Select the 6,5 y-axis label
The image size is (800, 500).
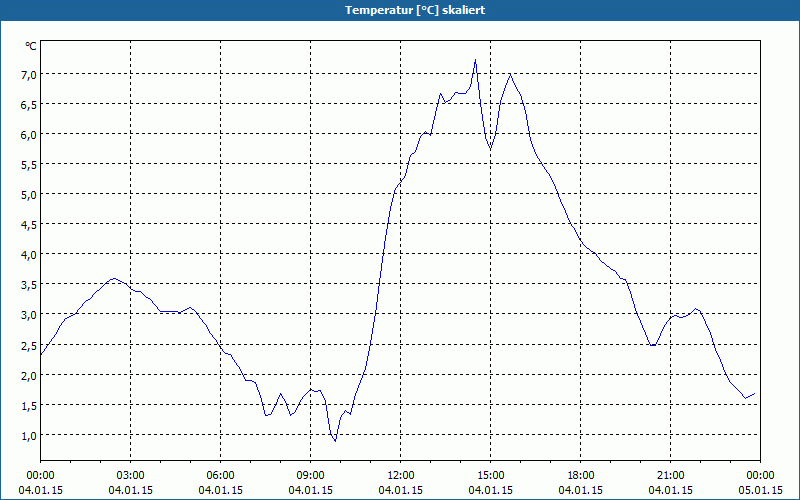click(x=30, y=105)
